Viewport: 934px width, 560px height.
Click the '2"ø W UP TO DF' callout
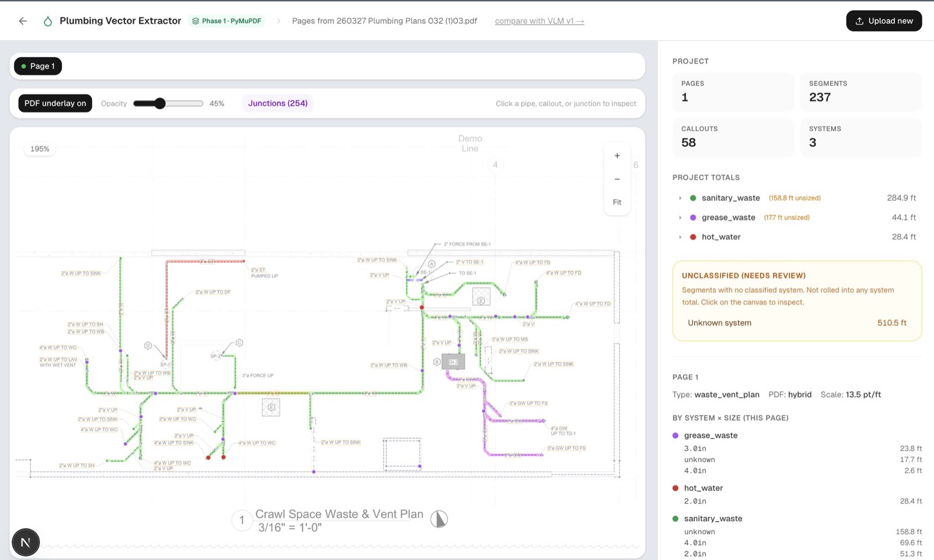(x=213, y=292)
